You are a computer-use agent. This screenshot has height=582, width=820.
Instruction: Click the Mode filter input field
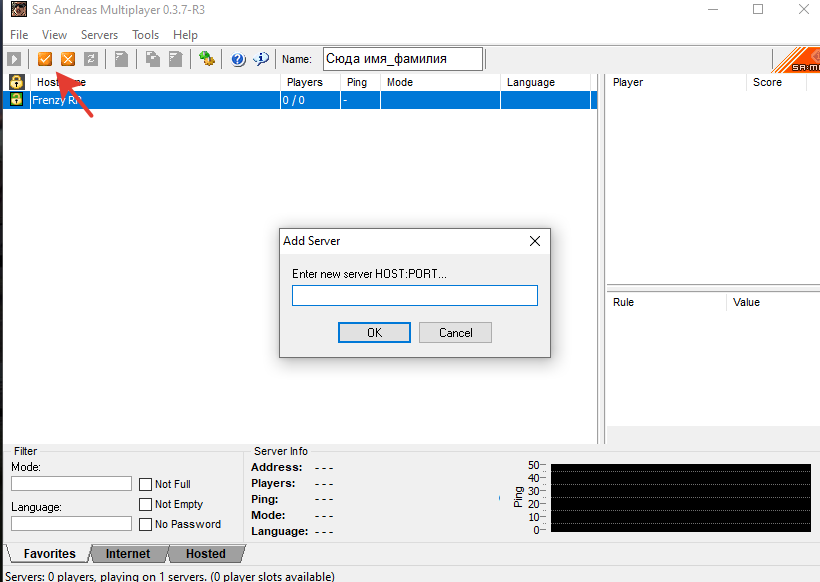click(x=71, y=483)
